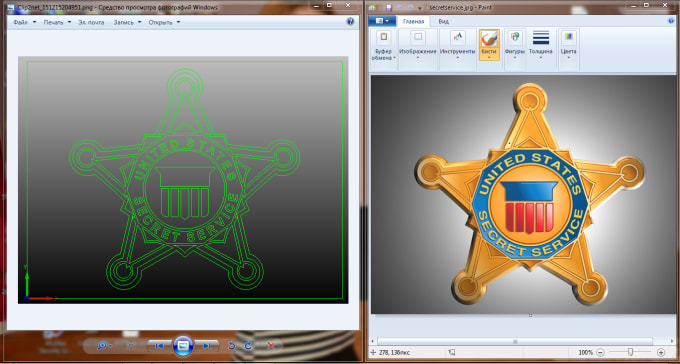Click the left arrow of Paint horizontal scrollbar

(x=373, y=341)
